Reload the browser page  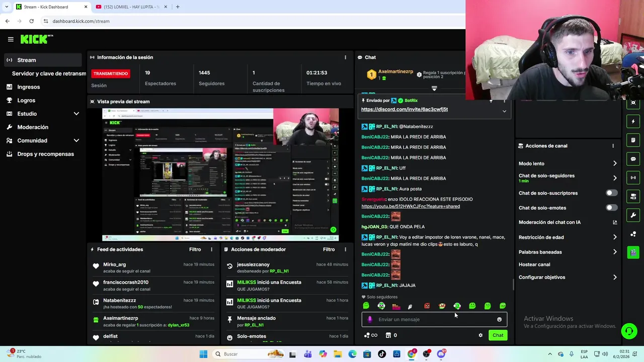pyautogui.click(x=31, y=21)
